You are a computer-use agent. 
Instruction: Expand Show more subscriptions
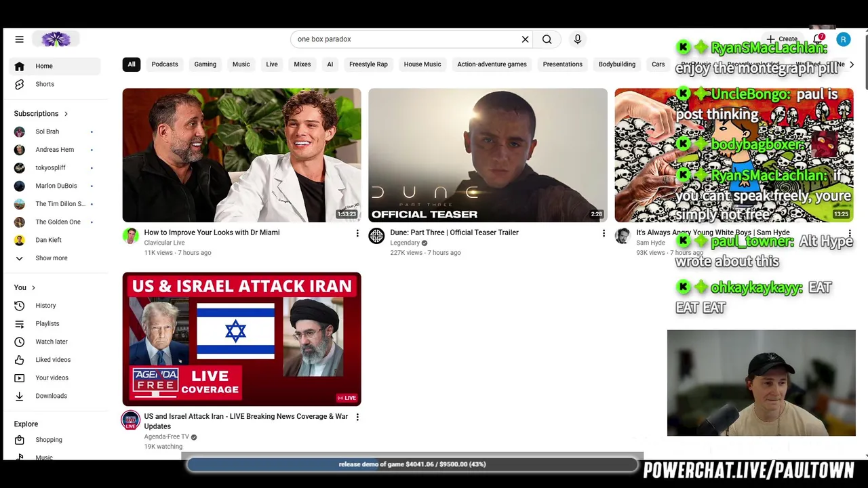pos(56,258)
